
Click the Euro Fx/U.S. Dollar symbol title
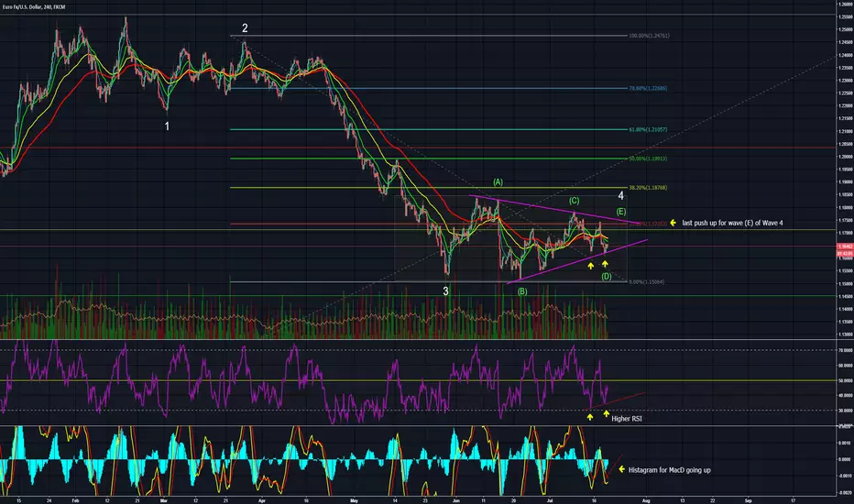coord(33,7)
